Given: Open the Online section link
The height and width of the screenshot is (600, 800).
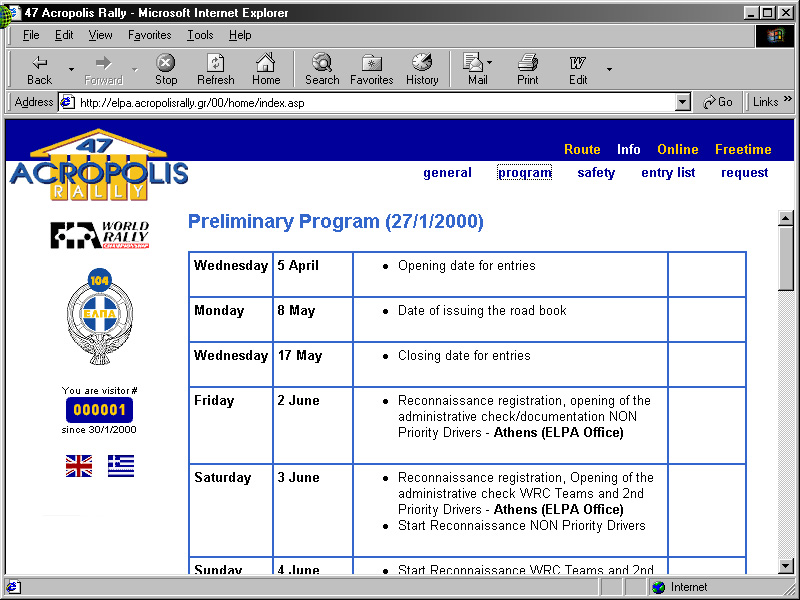Looking at the screenshot, I should pos(678,149).
